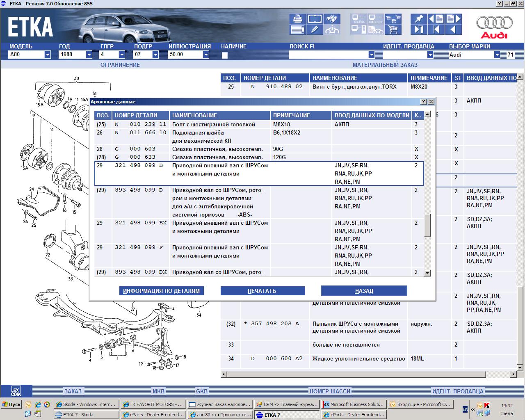Click the single shopping cart icon
The height and width of the screenshot is (420, 525).
393,30
